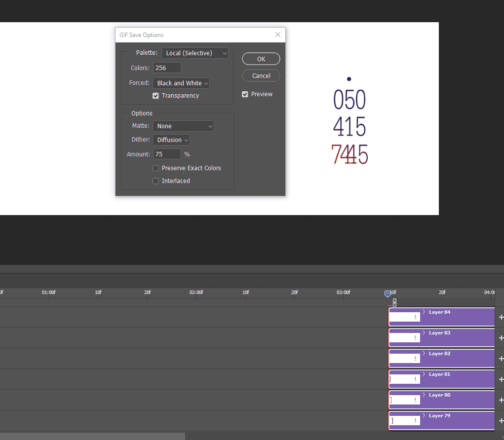This screenshot has width=504, height=440.
Task: Expand the Layer 79 clip chevron
Action: click(424, 416)
